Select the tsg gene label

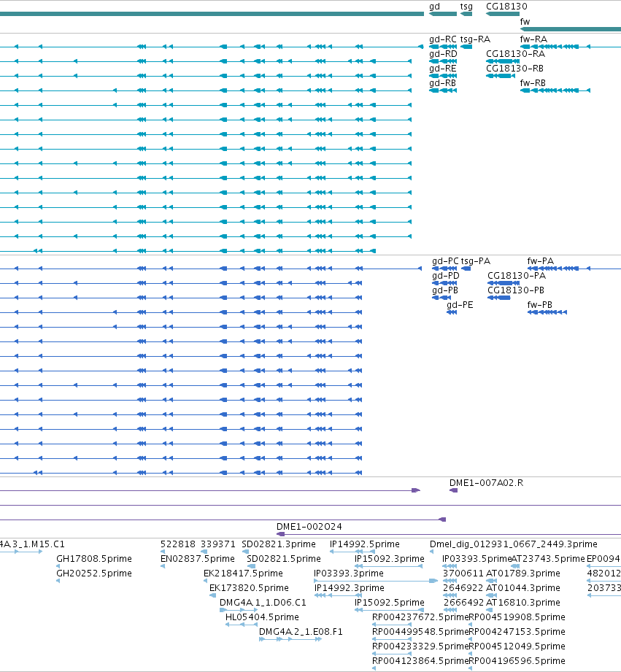[466, 7]
